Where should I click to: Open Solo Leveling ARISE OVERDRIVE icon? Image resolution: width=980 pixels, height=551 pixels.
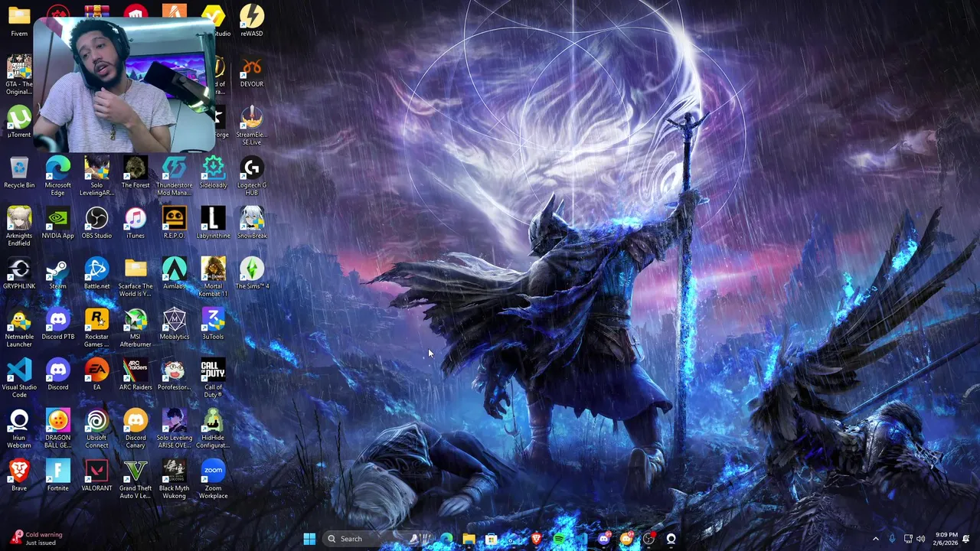(175, 429)
